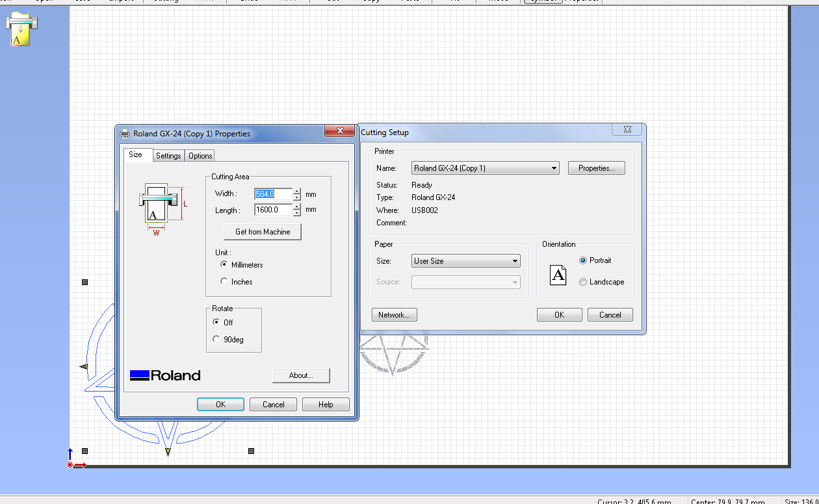Screen dimensions: 819x504
Task: Select the bottom-right square selection handle
Action: pyautogui.click(x=251, y=451)
